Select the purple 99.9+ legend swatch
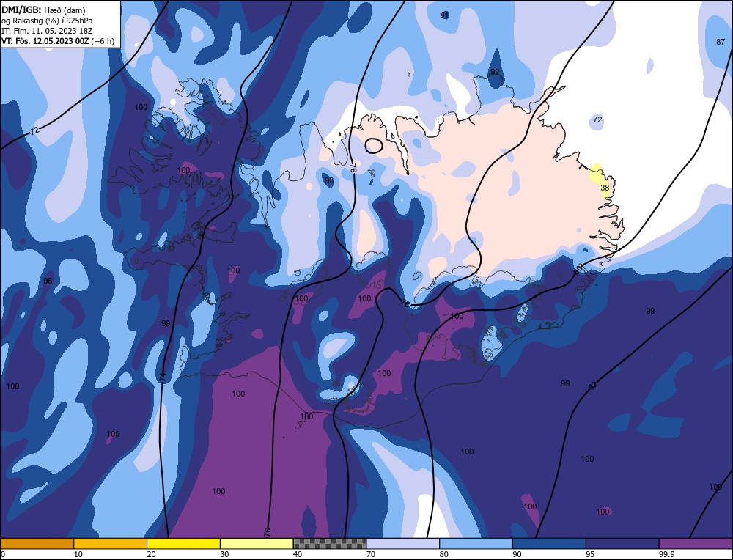This screenshot has width=733, height=560. pyautogui.click(x=696, y=544)
